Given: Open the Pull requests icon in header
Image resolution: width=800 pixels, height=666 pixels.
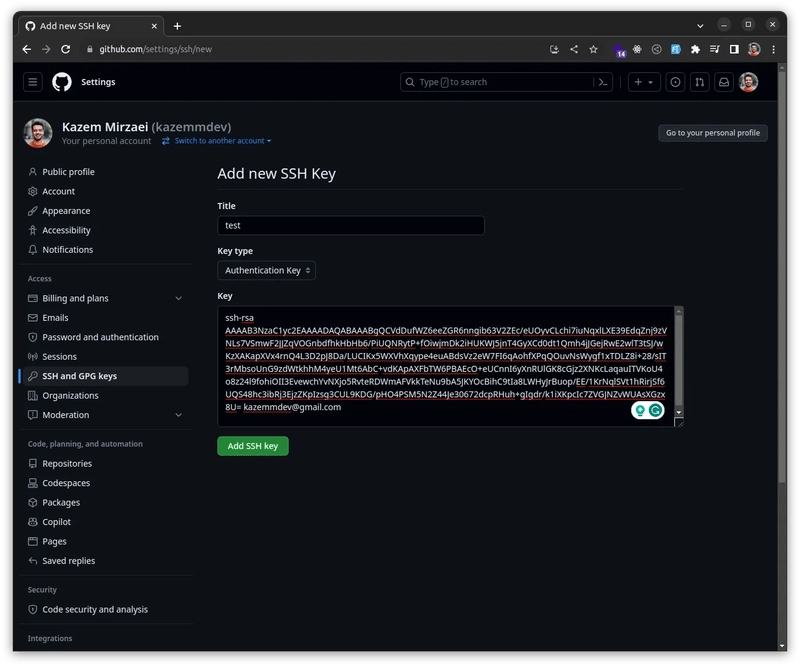Looking at the screenshot, I should click(x=699, y=82).
